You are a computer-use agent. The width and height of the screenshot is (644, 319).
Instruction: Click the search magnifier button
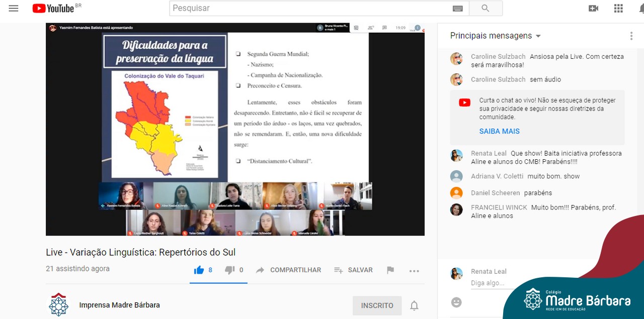click(x=486, y=9)
